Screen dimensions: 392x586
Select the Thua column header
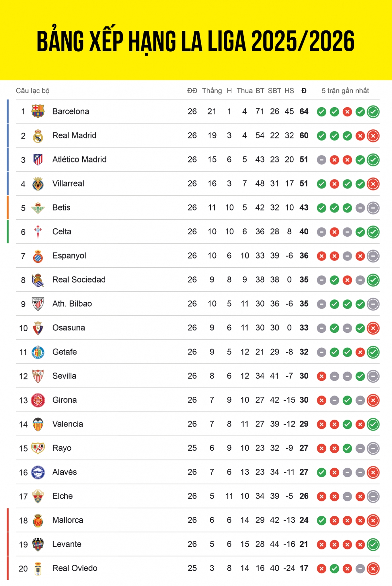tap(244, 91)
